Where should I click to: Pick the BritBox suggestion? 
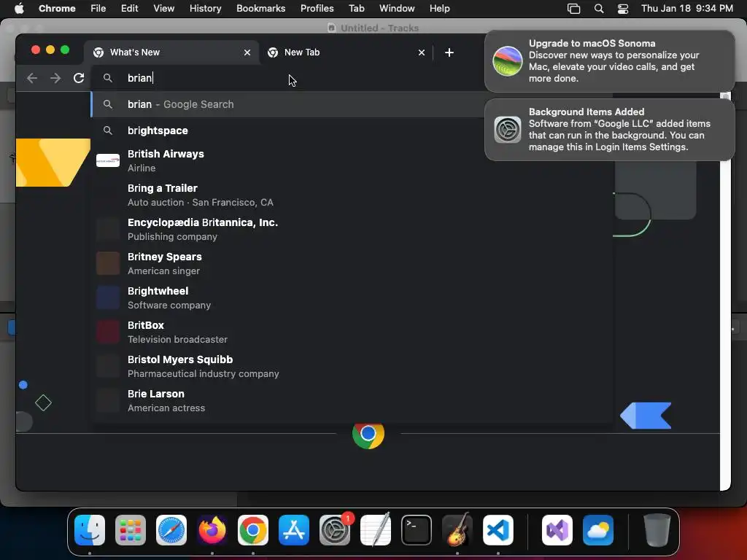coord(352,332)
